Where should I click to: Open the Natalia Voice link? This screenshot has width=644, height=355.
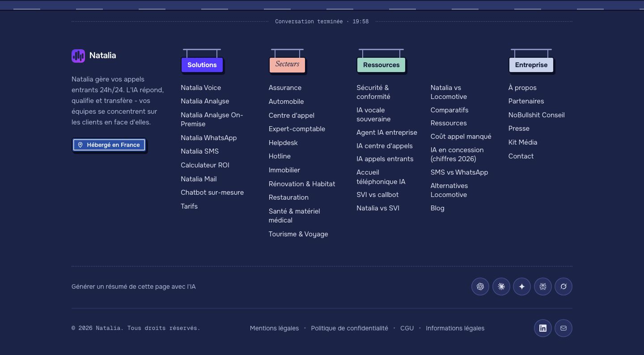201,88
